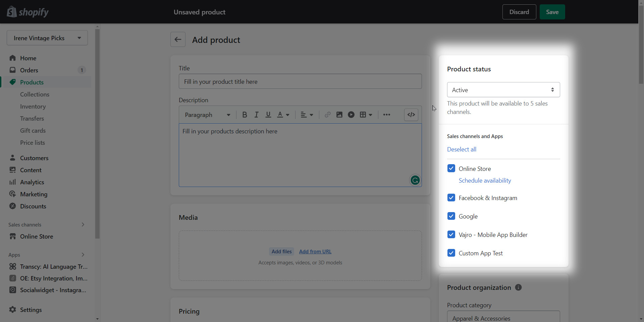This screenshot has height=322, width=644.
Task: Insert a link in description
Action: [x=327, y=115]
